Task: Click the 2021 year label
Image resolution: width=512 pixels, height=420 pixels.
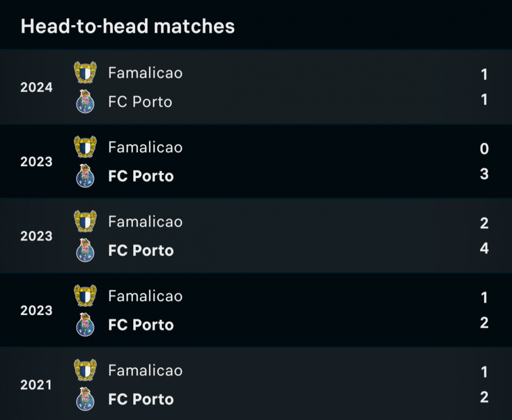Action: pos(36,385)
